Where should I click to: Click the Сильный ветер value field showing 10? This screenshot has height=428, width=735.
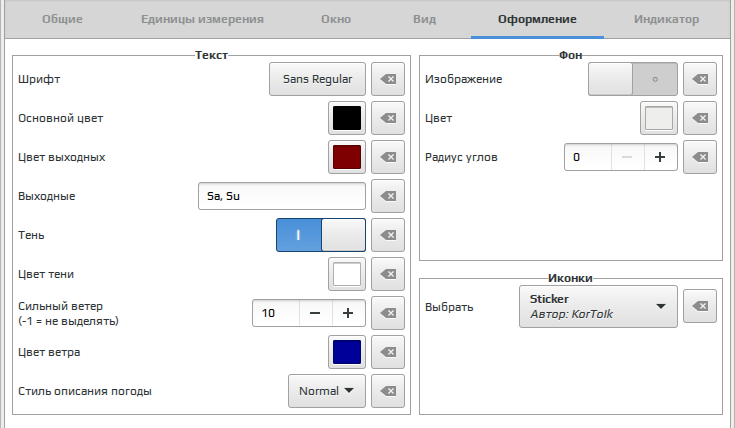click(x=276, y=313)
